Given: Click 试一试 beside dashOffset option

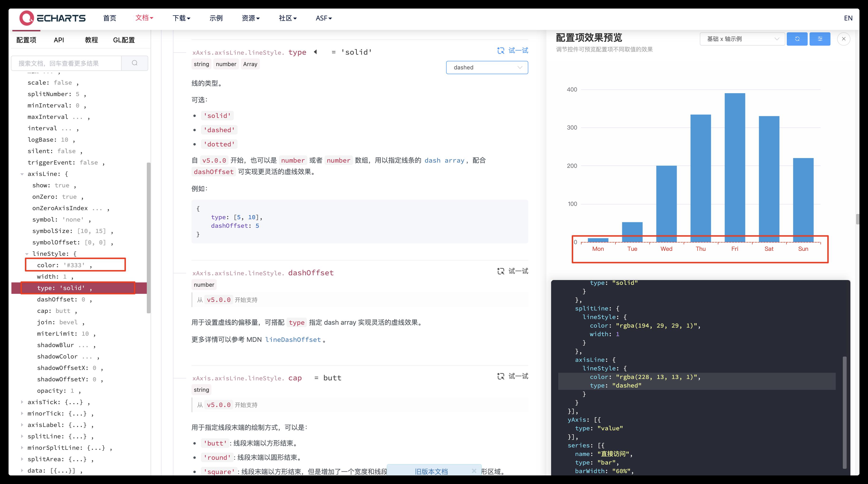Looking at the screenshot, I should pos(513,271).
